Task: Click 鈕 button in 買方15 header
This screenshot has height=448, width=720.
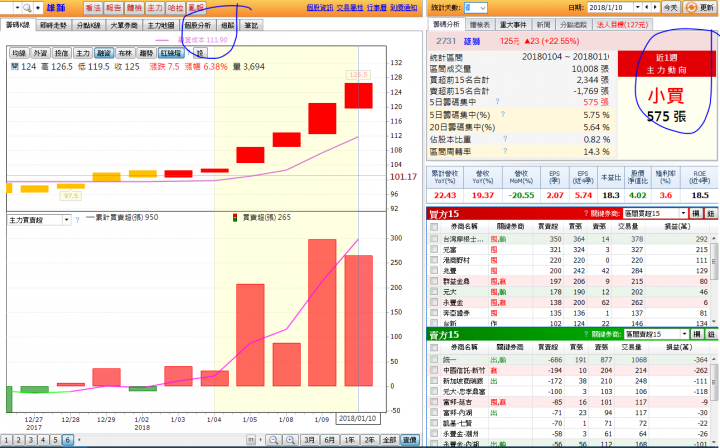Action: [711, 213]
